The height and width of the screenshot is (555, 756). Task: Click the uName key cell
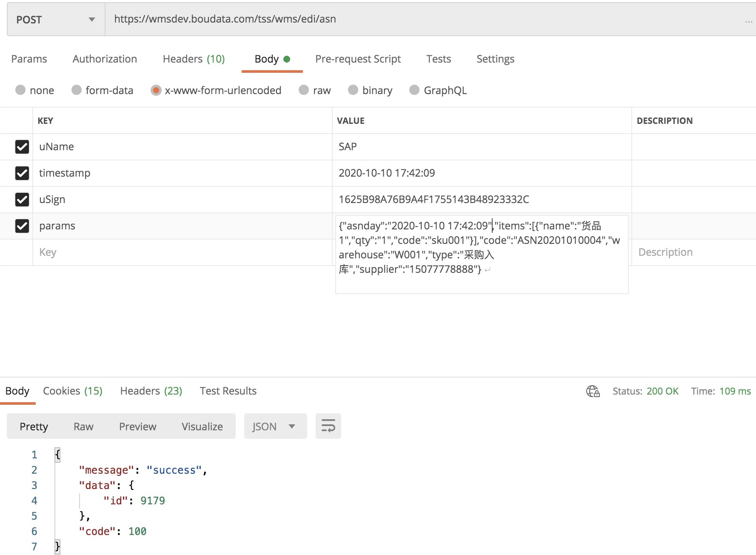tap(183, 147)
